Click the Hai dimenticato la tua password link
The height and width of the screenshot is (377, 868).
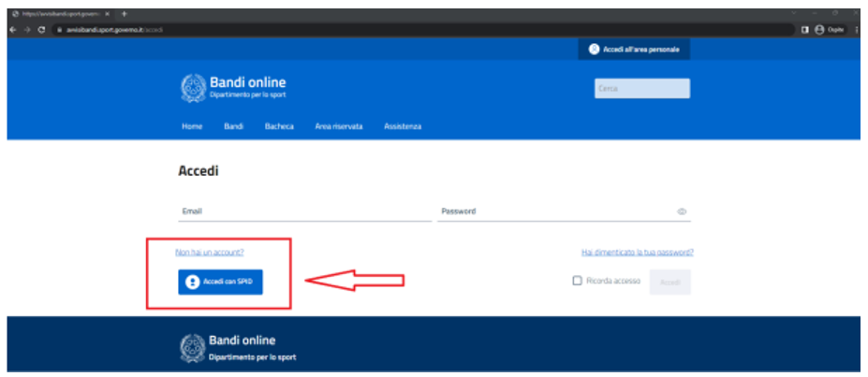(637, 253)
